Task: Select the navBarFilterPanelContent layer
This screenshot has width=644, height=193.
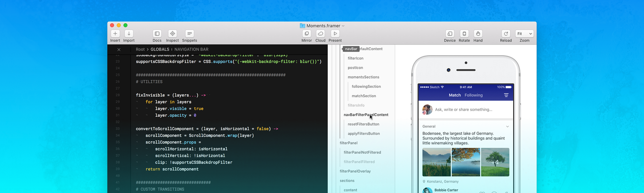Action: click(366, 115)
